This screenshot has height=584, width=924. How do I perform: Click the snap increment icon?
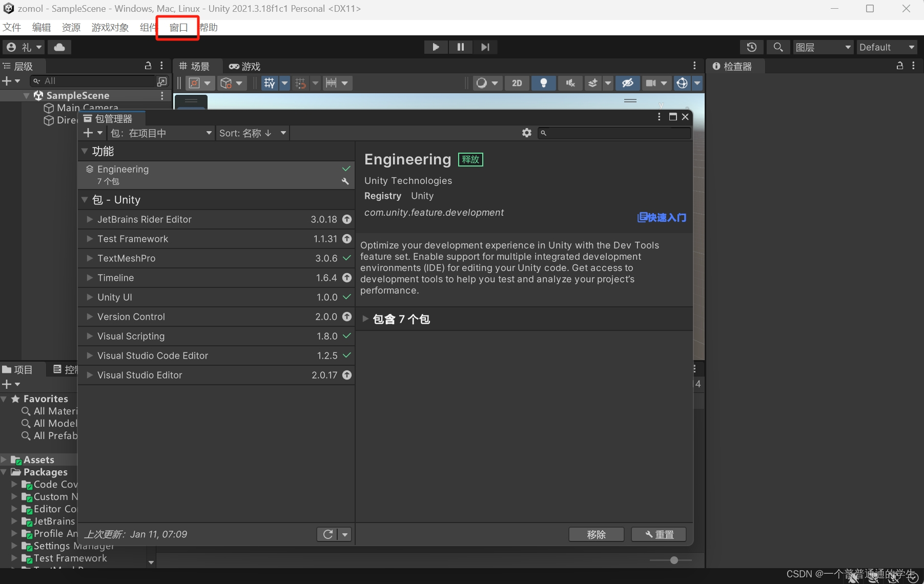(300, 83)
